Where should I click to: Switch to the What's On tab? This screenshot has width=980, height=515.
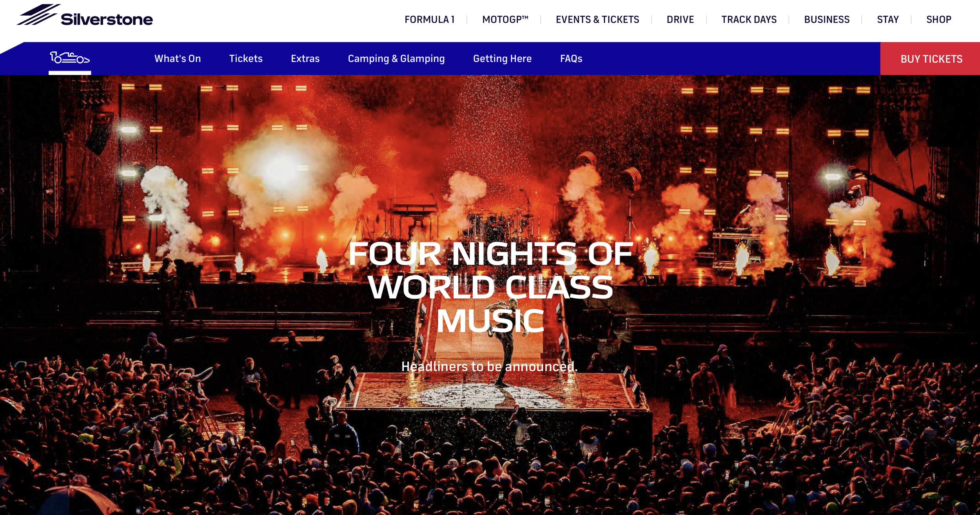(x=178, y=58)
